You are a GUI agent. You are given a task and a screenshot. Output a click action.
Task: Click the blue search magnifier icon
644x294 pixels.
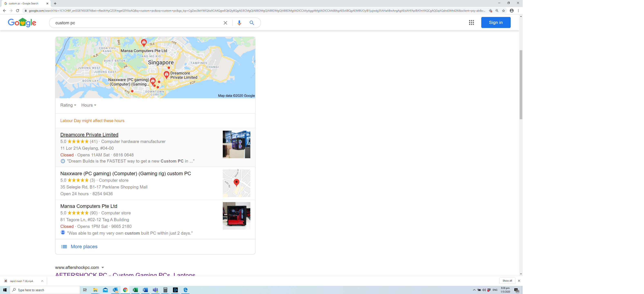252,23
